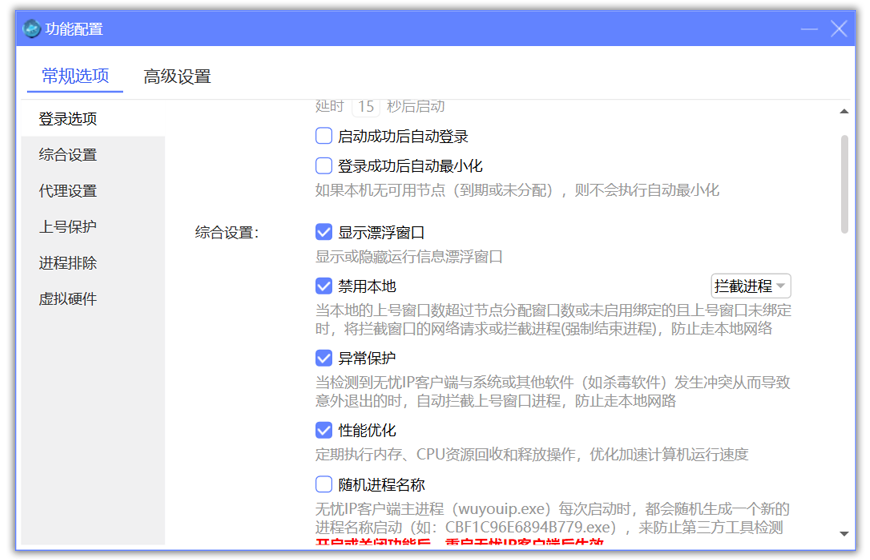
Task: Select the 常规选项 tab
Action: pyautogui.click(x=75, y=77)
